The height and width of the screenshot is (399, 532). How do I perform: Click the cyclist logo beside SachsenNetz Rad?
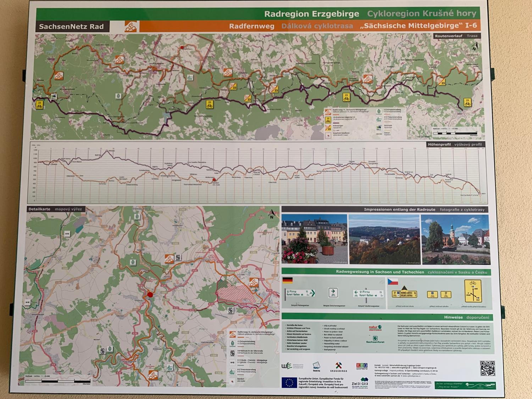(x=131, y=26)
